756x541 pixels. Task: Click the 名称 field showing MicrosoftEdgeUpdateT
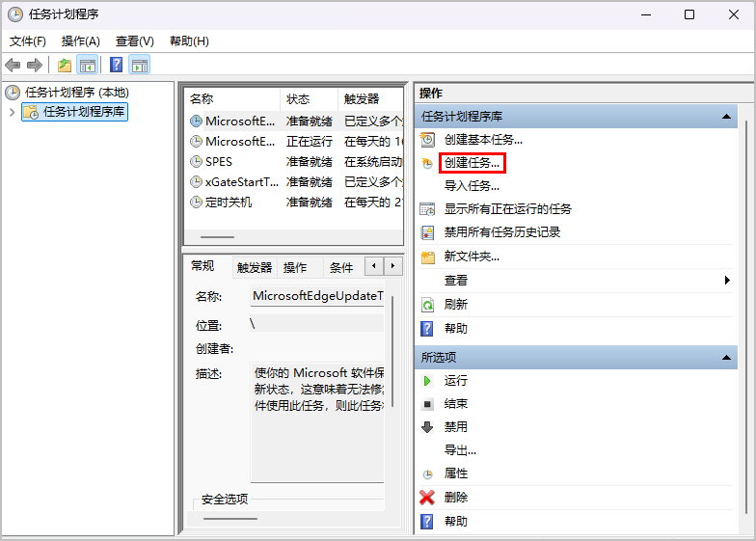pos(317,296)
